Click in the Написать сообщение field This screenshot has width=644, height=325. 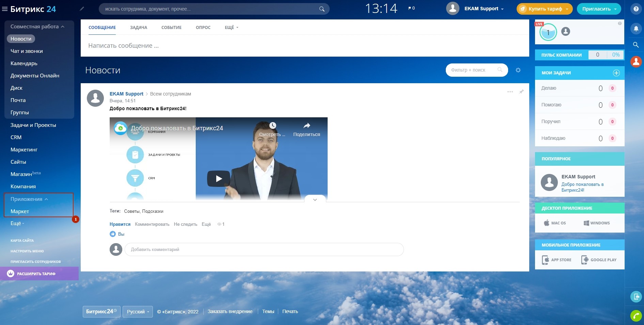pos(305,45)
